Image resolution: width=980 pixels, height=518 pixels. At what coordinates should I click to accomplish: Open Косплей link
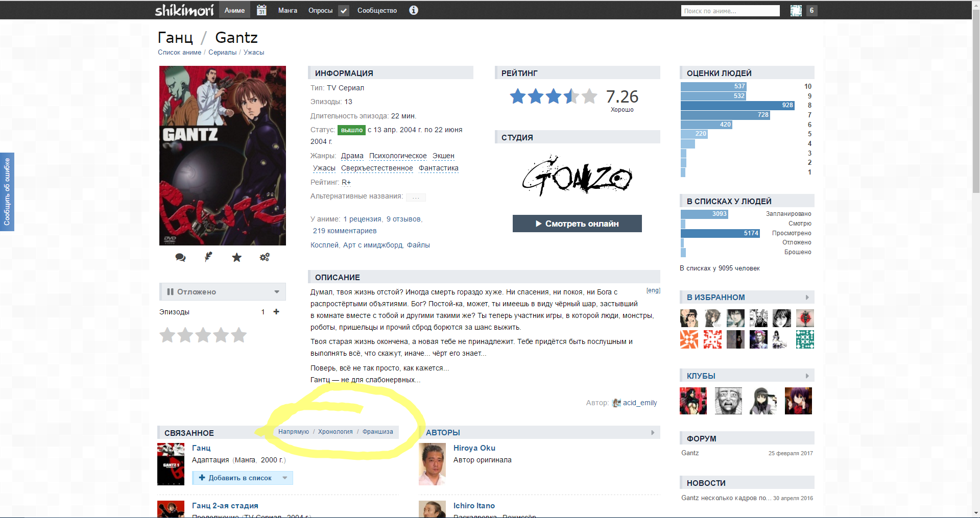click(324, 245)
